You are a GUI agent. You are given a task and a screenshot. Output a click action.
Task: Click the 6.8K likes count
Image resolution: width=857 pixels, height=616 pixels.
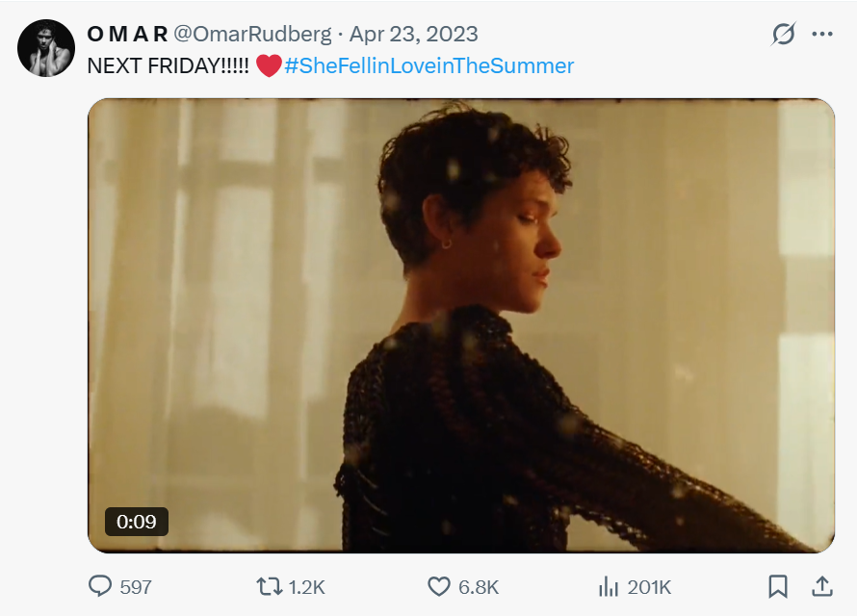click(x=479, y=587)
